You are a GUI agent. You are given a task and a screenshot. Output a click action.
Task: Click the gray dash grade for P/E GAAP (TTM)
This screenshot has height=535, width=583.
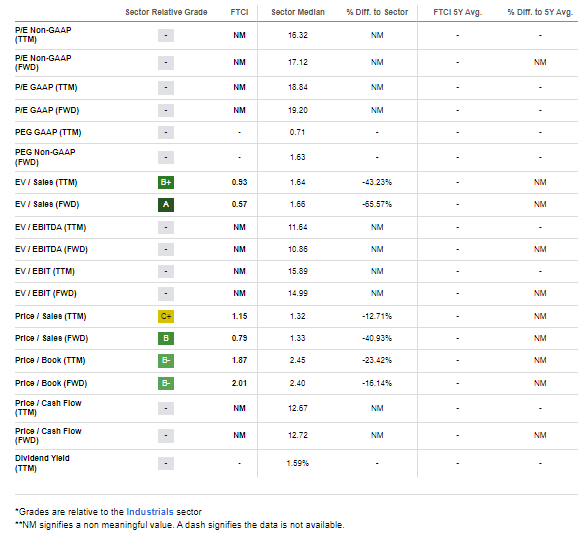coord(166,88)
